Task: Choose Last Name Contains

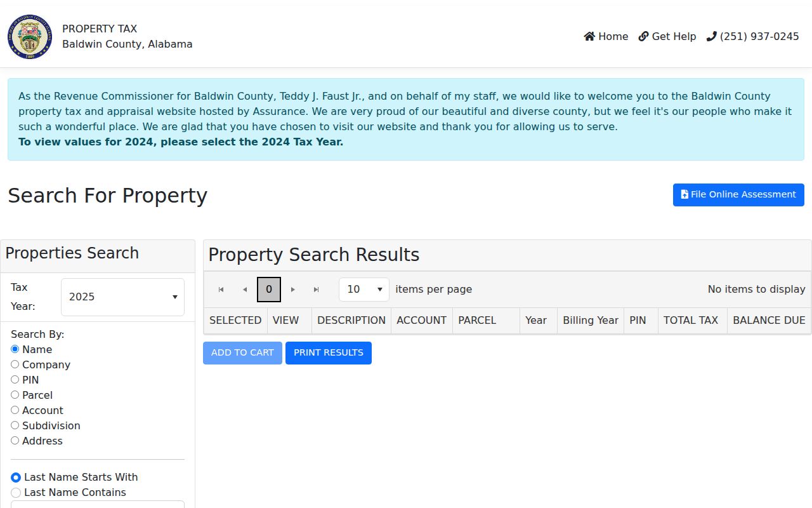Action: tap(16, 493)
